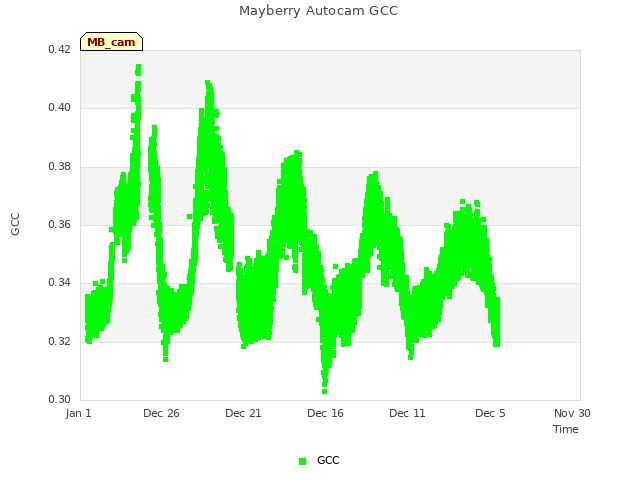The height and width of the screenshot is (480, 640).
Task: Click the 0.36 y-axis value
Action: click(x=60, y=224)
